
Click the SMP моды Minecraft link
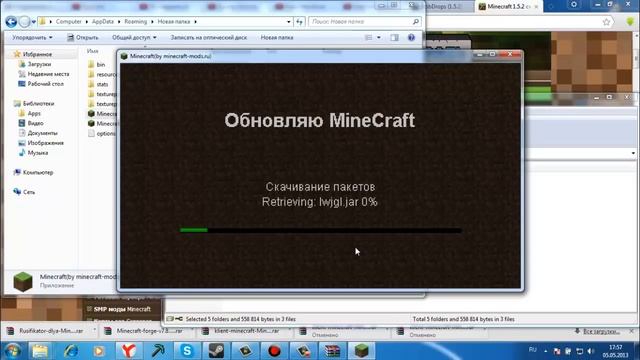tap(122, 309)
